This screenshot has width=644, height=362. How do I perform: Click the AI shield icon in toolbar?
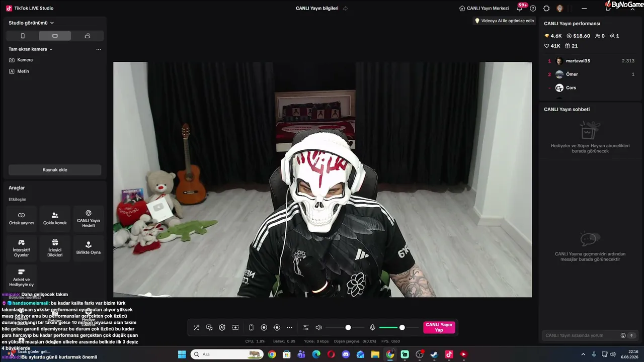point(222,328)
